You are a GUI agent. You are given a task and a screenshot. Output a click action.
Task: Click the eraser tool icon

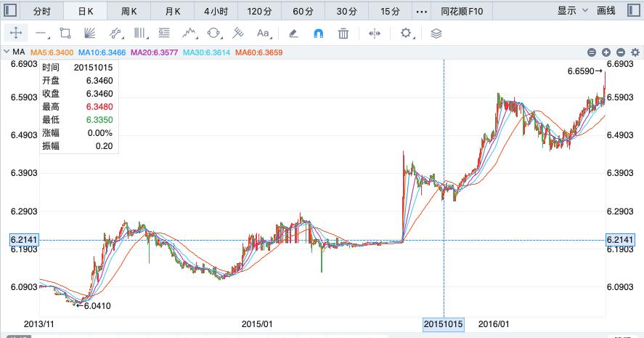point(293,33)
